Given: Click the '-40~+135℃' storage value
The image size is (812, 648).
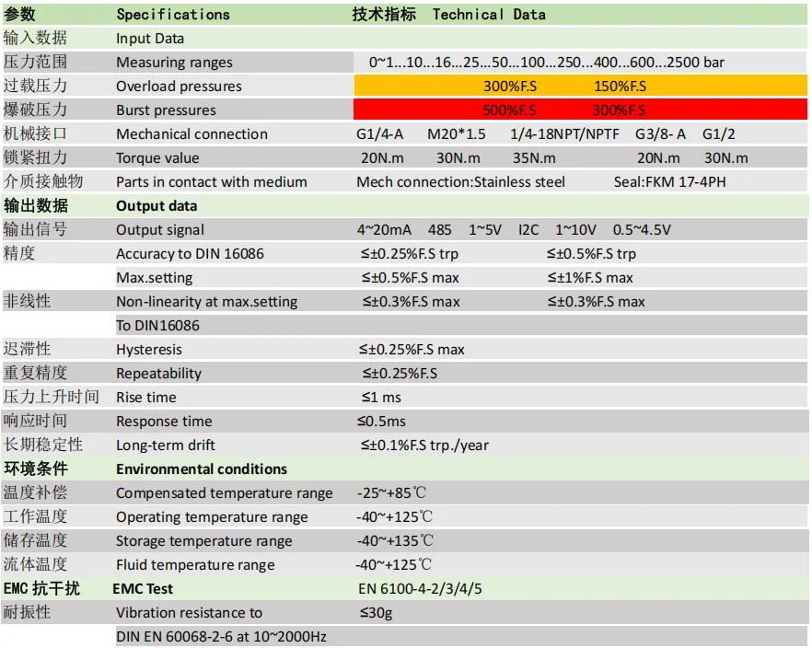Looking at the screenshot, I should pyautogui.click(x=395, y=541).
